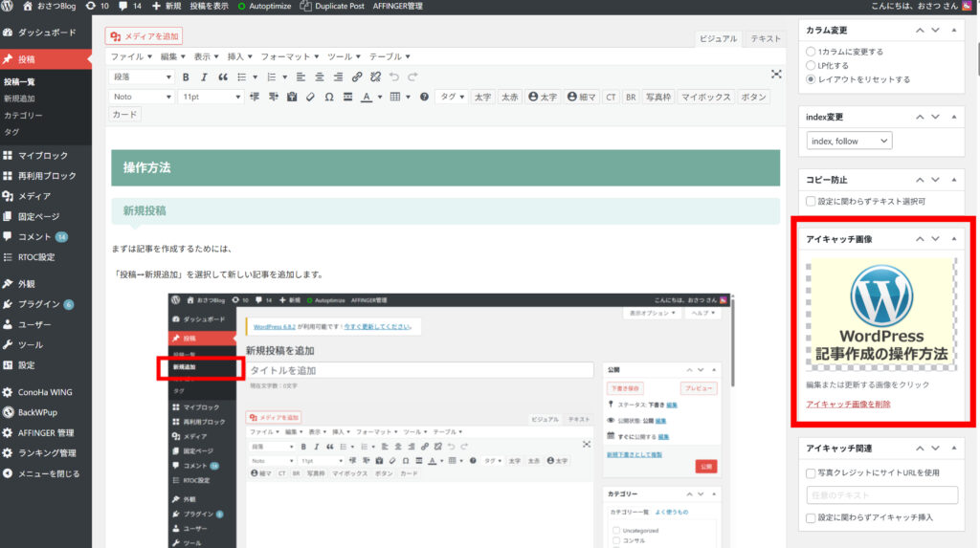Click the 太赤 style button
This screenshot has height=548, width=980.
point(510,97)
